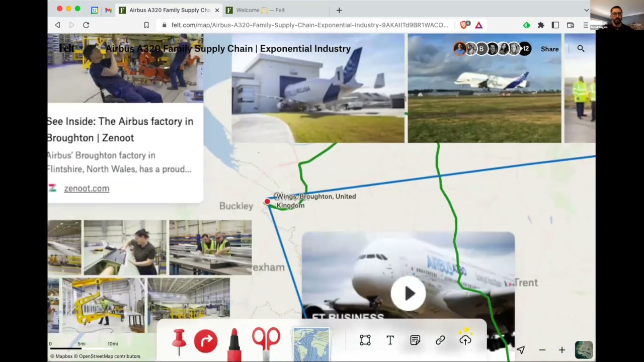
Task: Click the locate me arrow icon
Action: tap(521, 350)
